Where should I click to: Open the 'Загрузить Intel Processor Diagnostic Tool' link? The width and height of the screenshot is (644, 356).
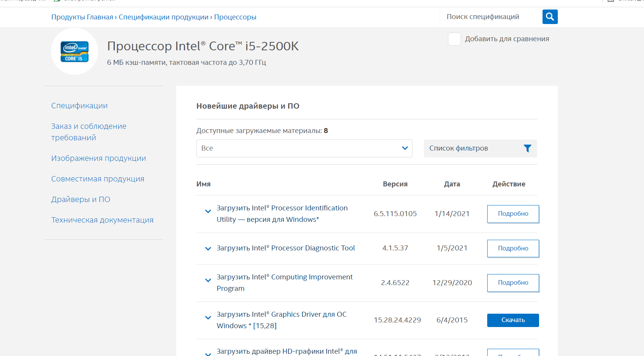[x=286, y=248]
